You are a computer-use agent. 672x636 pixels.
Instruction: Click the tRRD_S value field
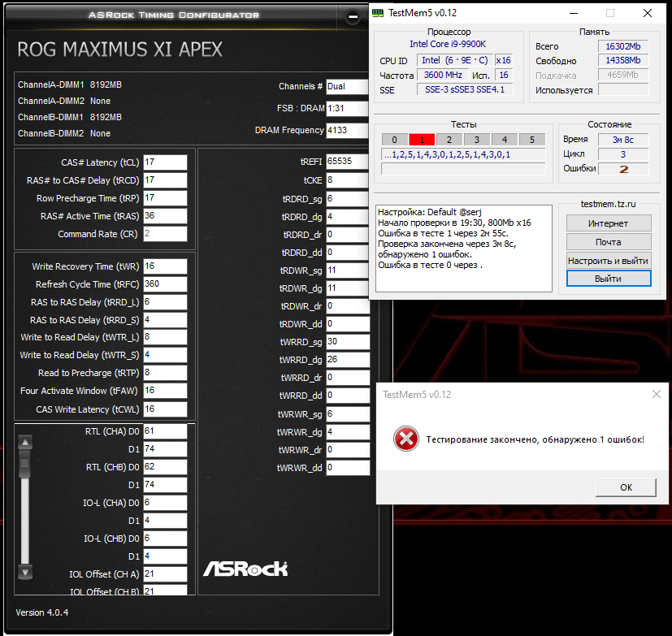(165, 320)
